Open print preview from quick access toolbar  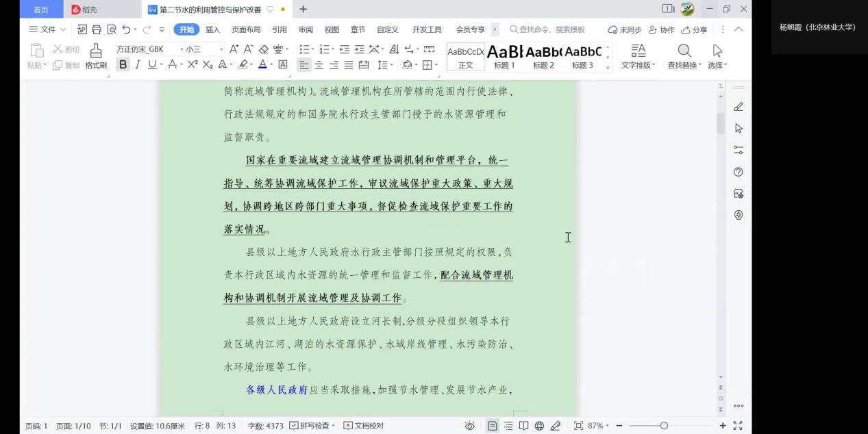[x=111, y=29]
